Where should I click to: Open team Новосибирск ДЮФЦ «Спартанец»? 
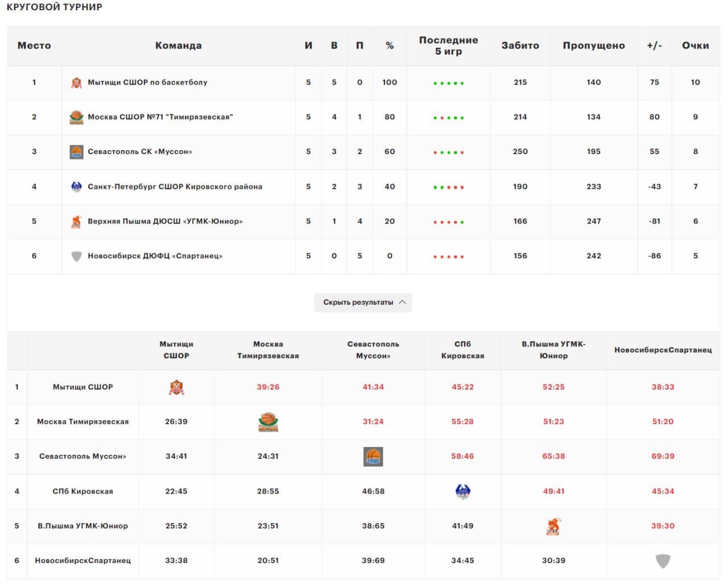[155, 256]
